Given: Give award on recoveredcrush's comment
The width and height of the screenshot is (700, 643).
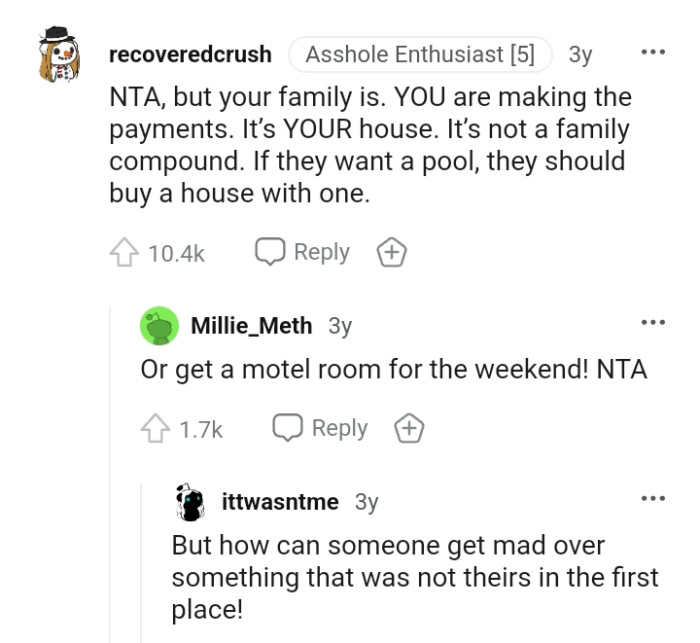Looking at the screenshot, I should point(391,253).
